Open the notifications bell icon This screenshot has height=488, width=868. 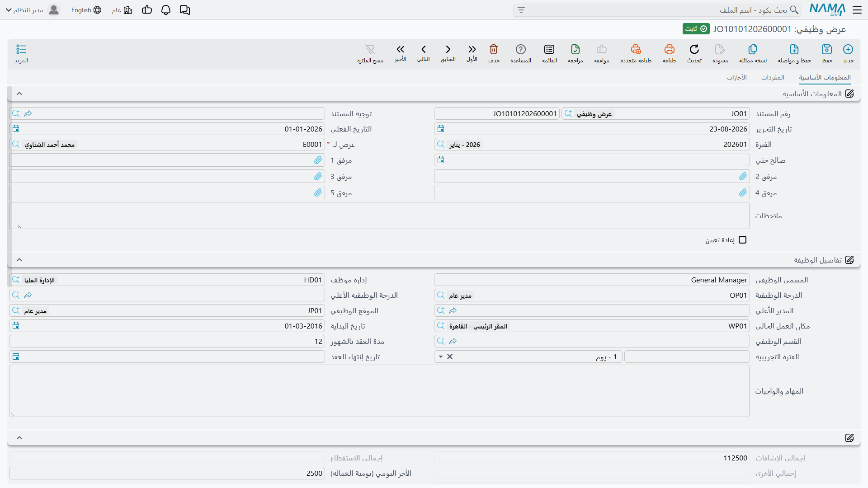coord(166,10)
